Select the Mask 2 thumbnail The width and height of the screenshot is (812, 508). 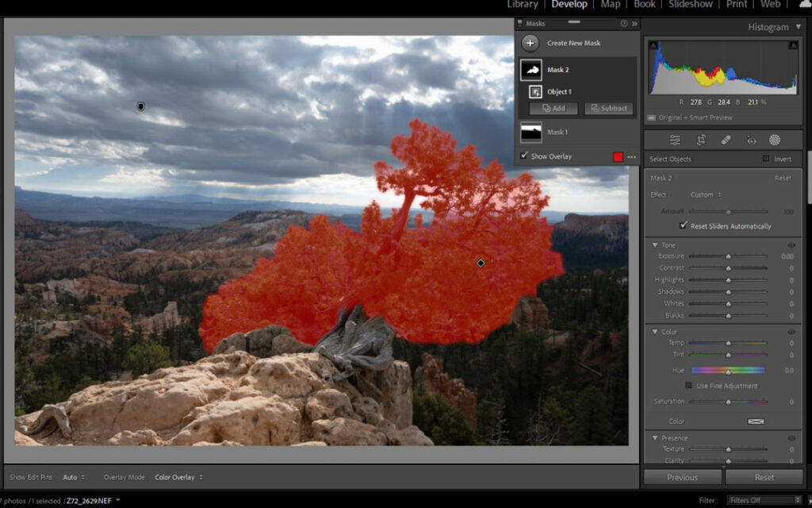pyautogui.click(x=531, y=70)
